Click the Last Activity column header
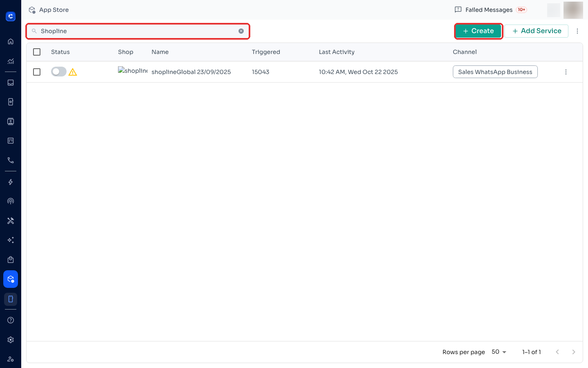Image resolution: width=588 pixels, height=368 pixels. point(336,52)
